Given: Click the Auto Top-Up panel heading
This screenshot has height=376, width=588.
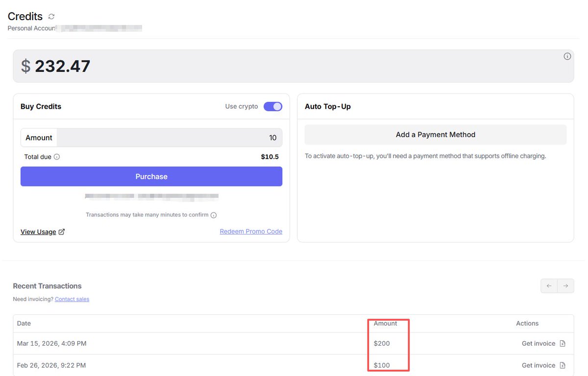Looking at the screenshot, I should tap(328, 107).
